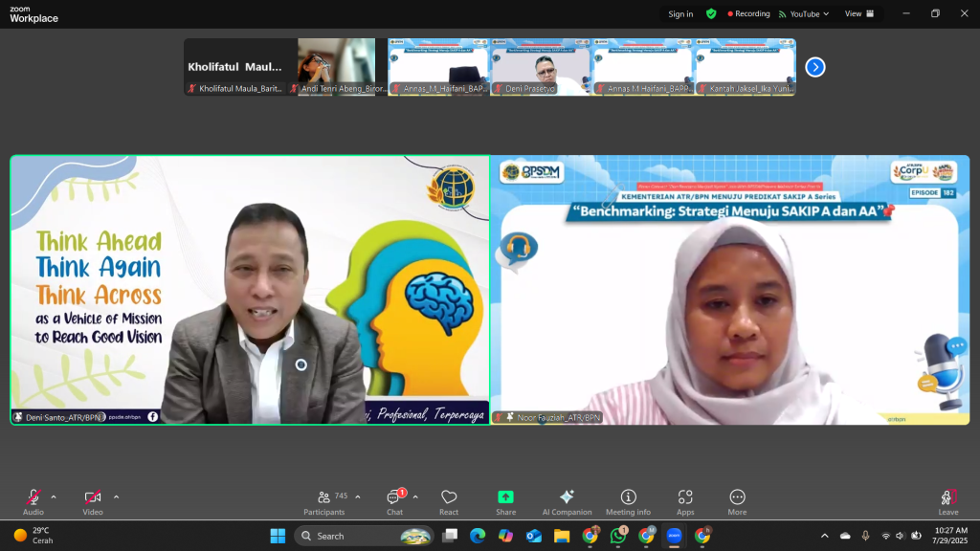Open the Participants panel
Viewport: 980px width, 551px height.
(324, 501)
